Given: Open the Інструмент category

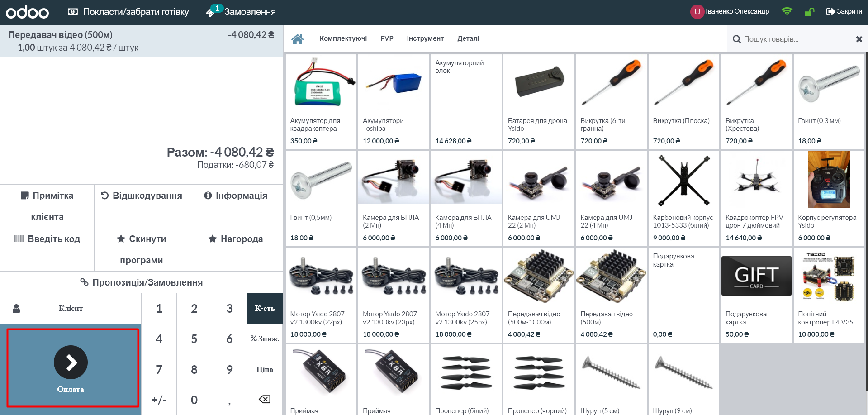Looking at the screenshot, I should [x=425, y=39].
